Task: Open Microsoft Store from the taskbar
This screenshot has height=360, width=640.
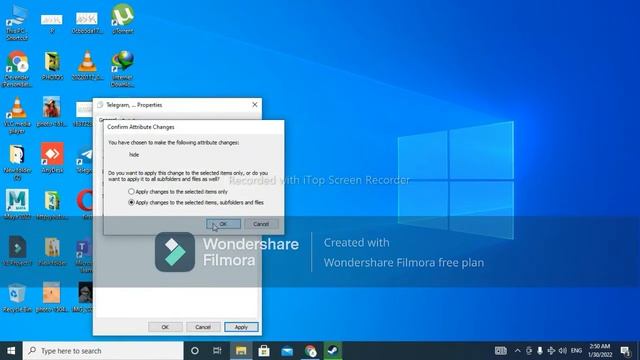Action: 264,351
